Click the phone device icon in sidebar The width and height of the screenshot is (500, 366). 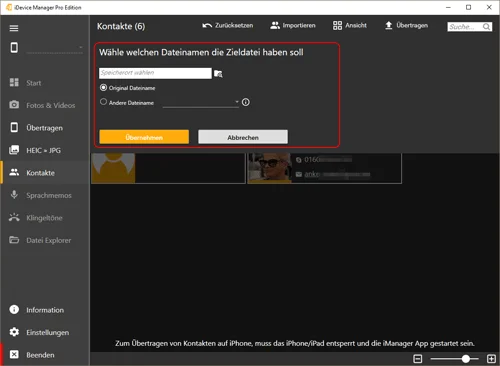14,48
